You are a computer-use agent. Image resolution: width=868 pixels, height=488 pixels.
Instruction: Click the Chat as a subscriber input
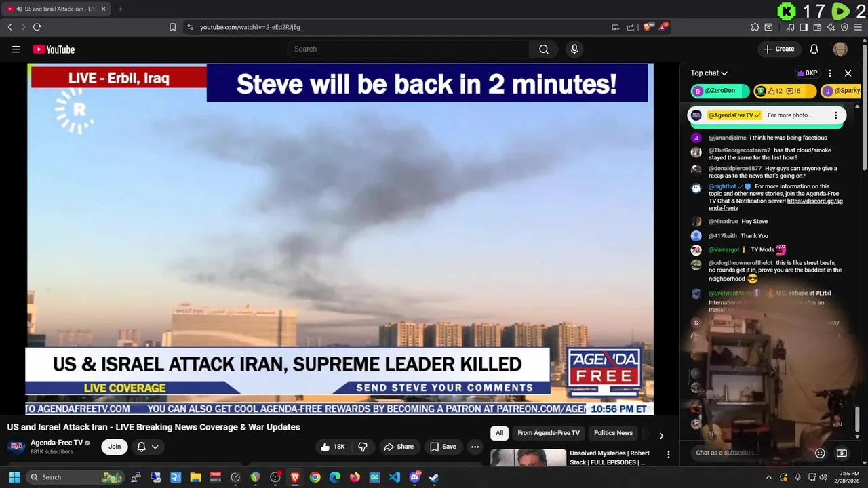pyautogui.click(x=750, y=453)
